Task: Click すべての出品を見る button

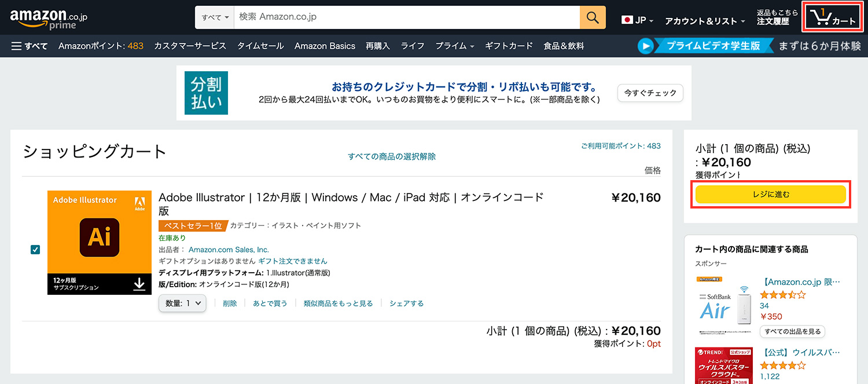Action: click(792, 331)
